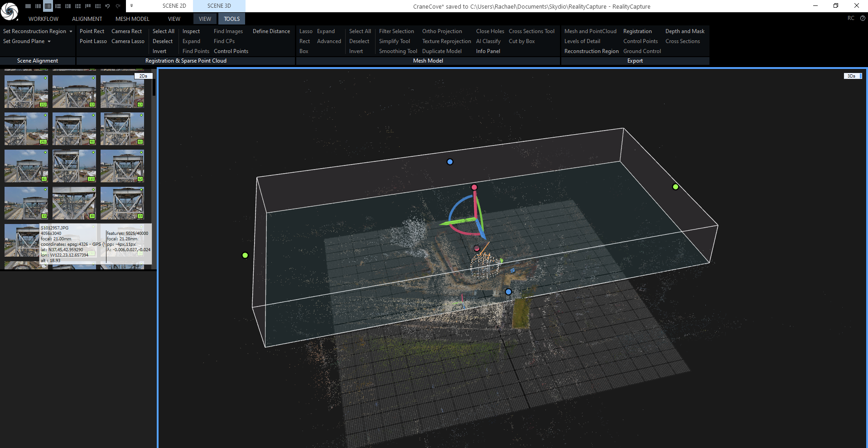Switch to the SCENE 3D tab
Image resolution: width=868 pixels, height=448 pixels.
(x=219, y=6)
